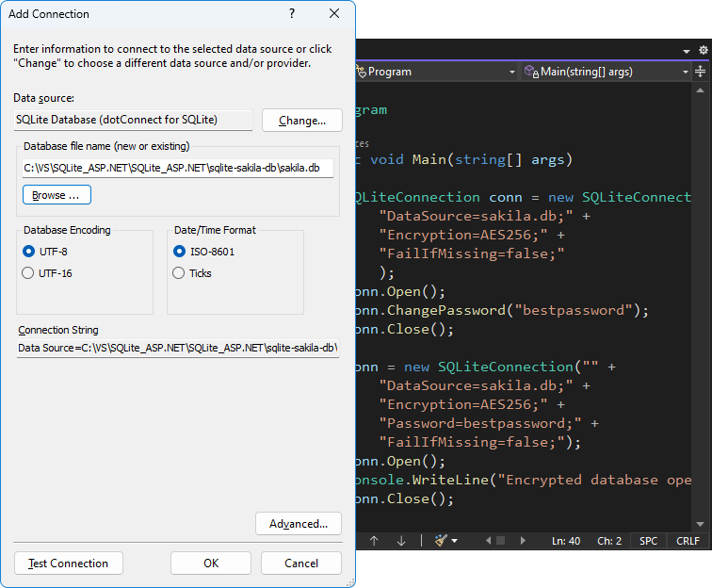Viewport: 712px width, 588px height.
Task: Click the Ch: 2 column indicator
Action: pyautogui.click(x=609, y=541)
